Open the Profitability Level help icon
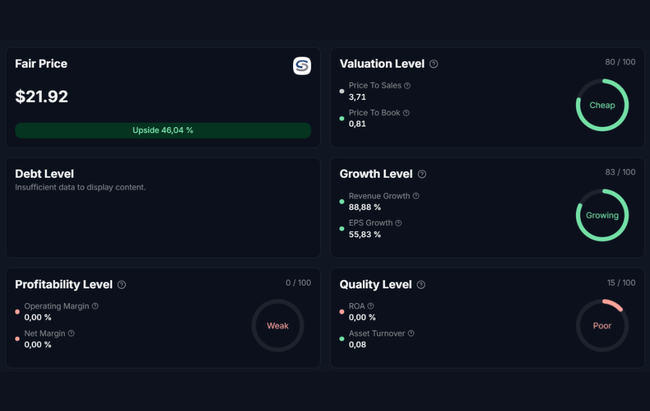The image size is (650, 411). 122,285
